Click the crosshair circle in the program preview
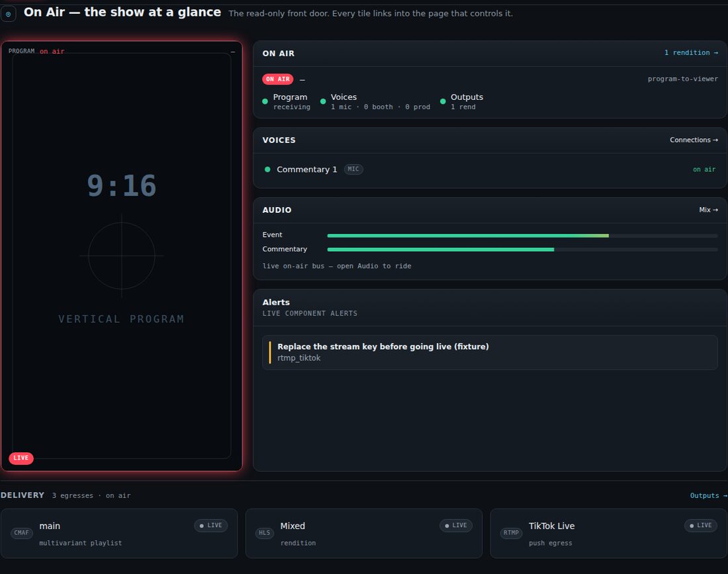The height and width of the screenshot is (574, 728). tap(122, 256)
